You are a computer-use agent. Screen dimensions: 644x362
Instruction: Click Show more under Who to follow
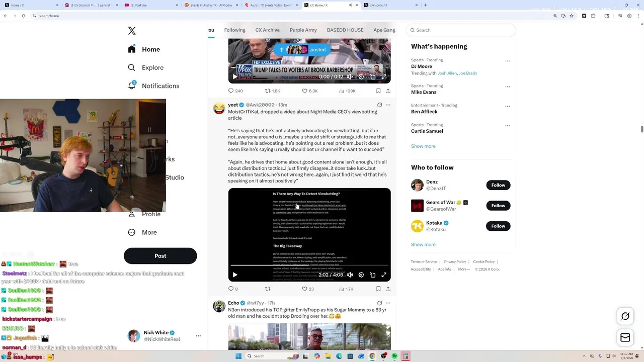[x=423, y=245]
